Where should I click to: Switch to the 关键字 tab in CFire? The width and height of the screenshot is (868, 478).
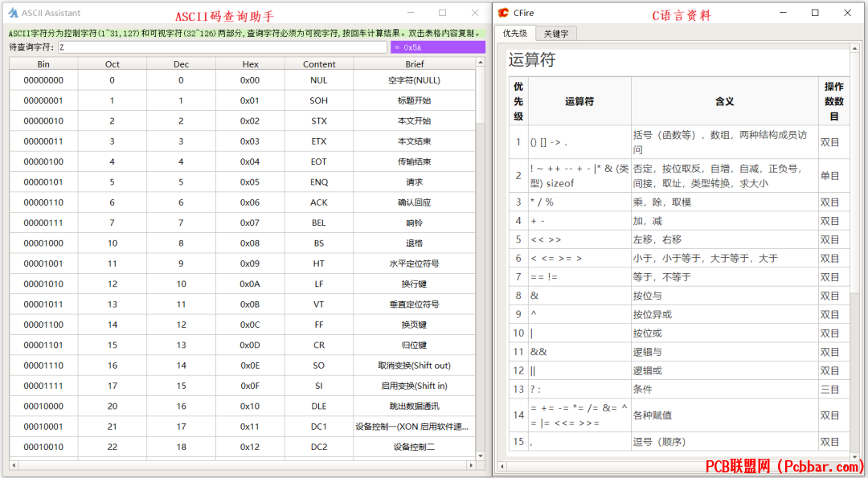coord(556,34)
